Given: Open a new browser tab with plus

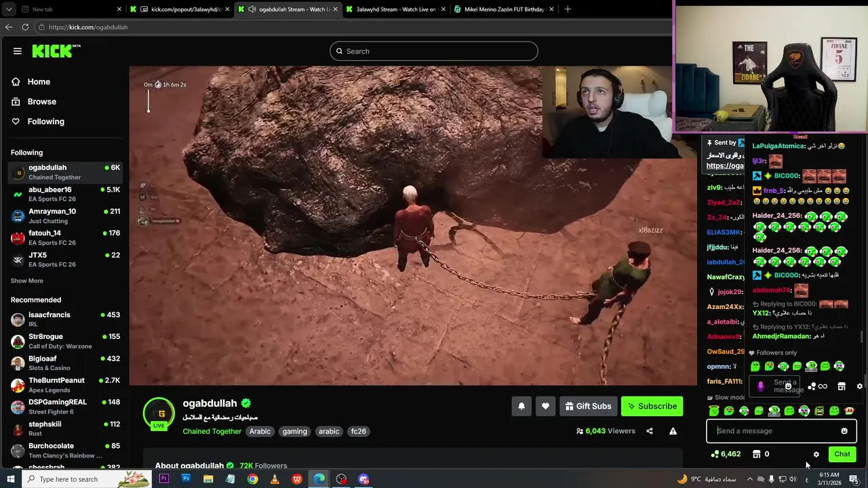Looking at the screenshot, I should [x=568, y=9].
